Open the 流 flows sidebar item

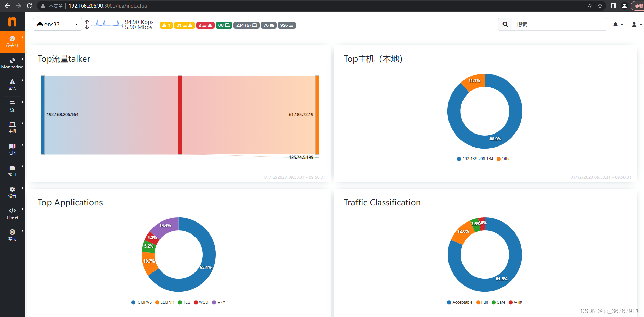coord(12,106)
